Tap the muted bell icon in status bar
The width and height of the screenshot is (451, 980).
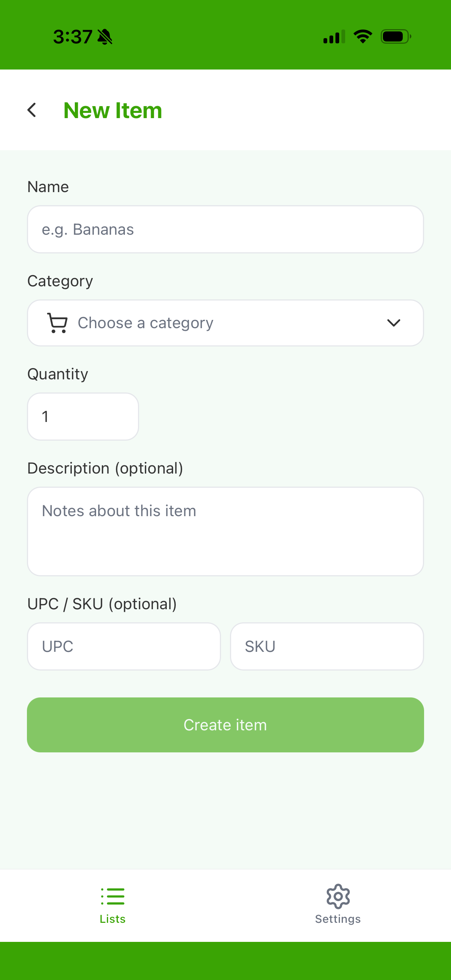point(105,37)
